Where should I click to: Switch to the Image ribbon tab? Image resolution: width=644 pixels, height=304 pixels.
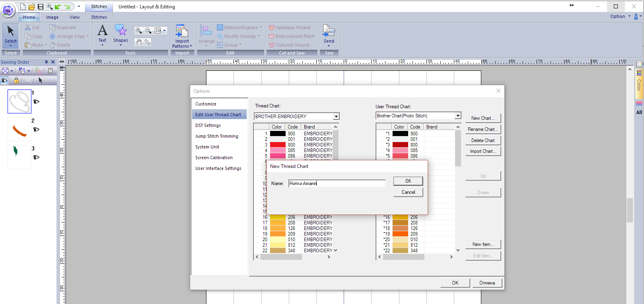click(x=52, y=17)
